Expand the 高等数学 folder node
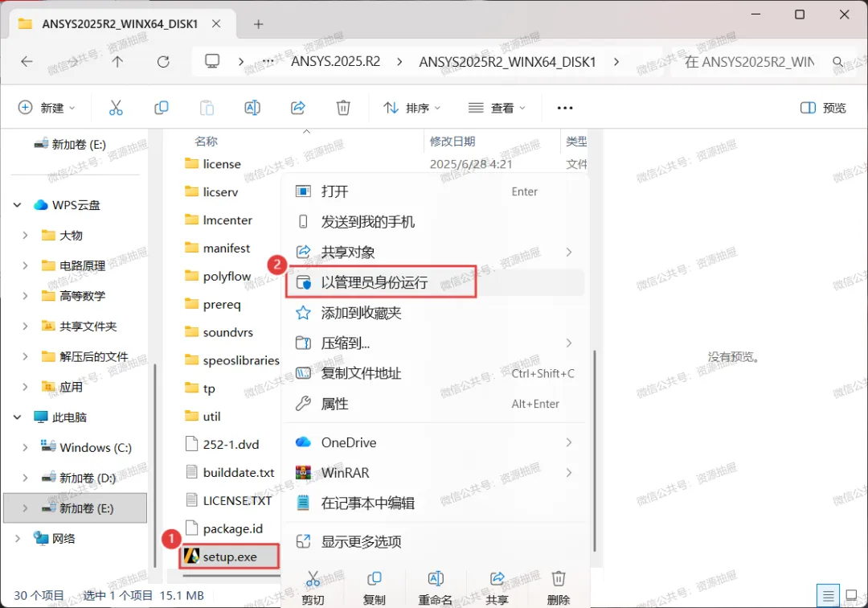 (25, 296)
